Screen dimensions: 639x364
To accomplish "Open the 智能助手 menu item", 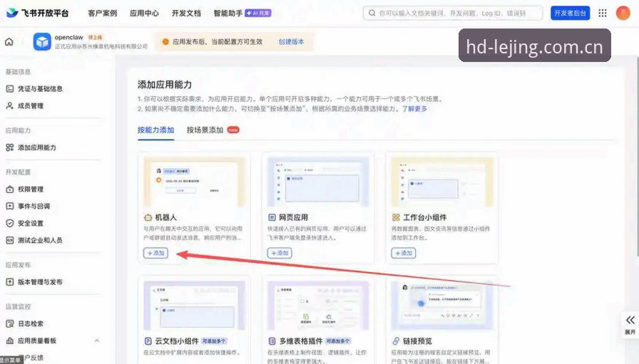I will pyautogui.click(x=242, y=13).
